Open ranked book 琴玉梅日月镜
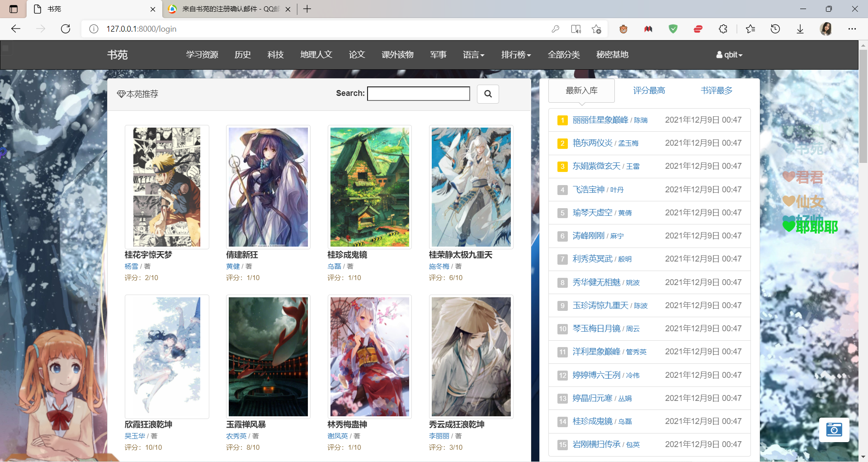The image size is (868, 462). pyautogui.click(x=596, y=329)
